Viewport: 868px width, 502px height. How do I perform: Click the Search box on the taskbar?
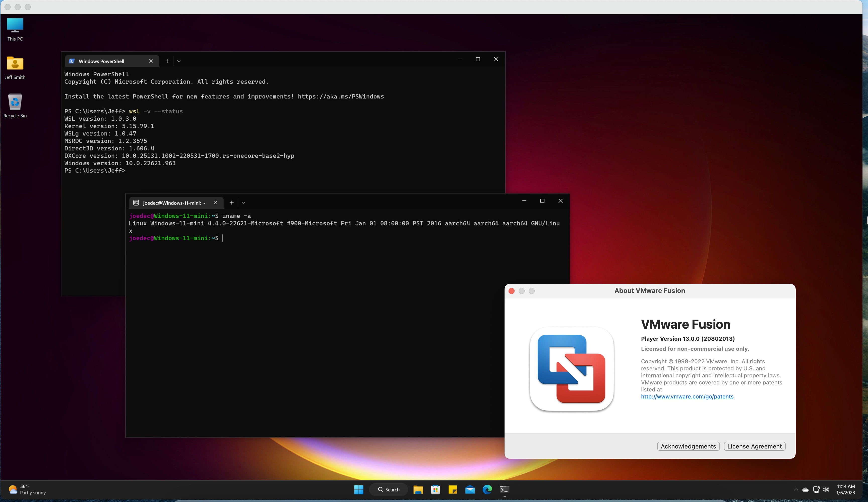coord(389,489)
